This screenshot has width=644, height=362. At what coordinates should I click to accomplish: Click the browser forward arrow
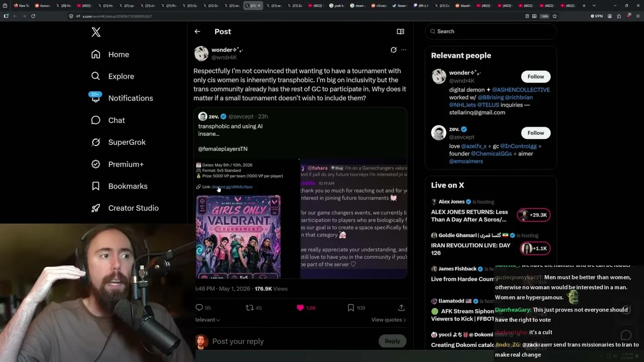coord(24,16)
